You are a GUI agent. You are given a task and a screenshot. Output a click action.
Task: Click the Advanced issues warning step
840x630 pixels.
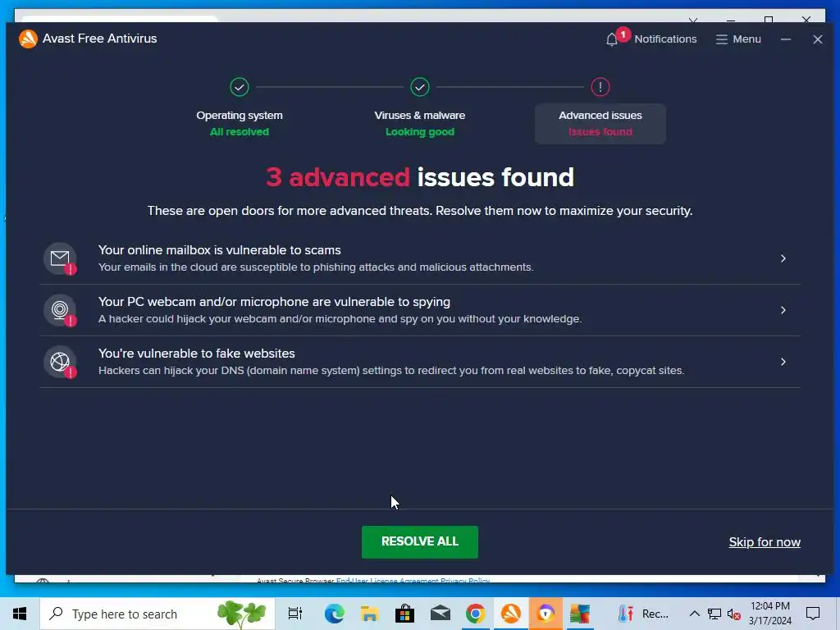coord(600,87)
